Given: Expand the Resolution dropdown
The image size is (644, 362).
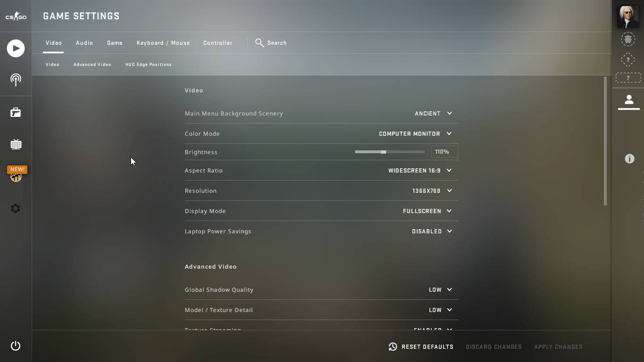Looking at the screenshot, I should point(432,191).
